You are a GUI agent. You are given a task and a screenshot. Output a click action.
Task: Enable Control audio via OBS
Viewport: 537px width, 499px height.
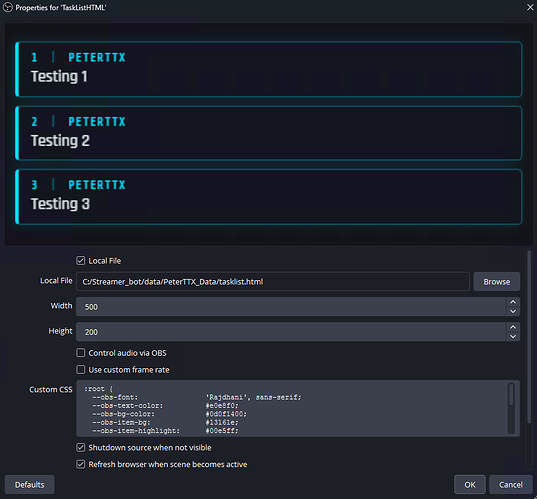80,353
